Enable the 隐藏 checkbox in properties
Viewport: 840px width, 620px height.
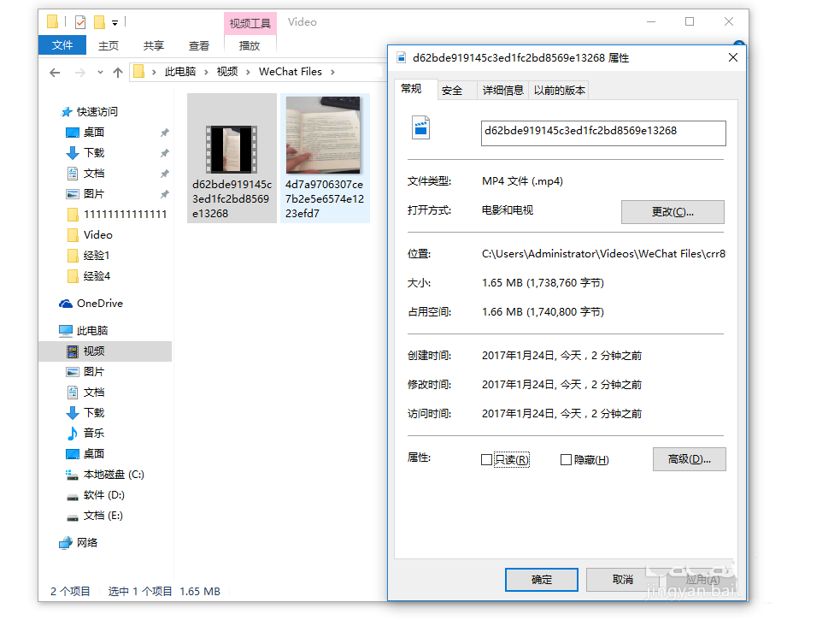pos(566,459)
